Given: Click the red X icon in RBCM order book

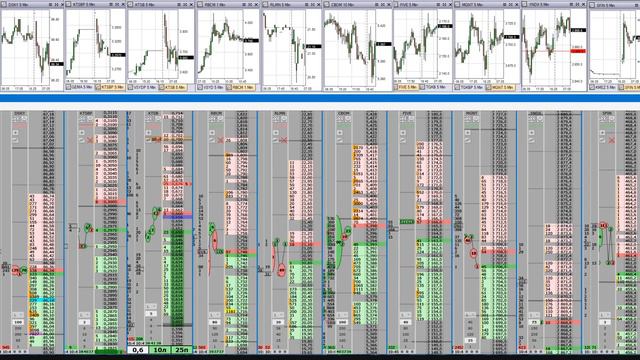Looking at the screenshot, I should tap(220, 140).
